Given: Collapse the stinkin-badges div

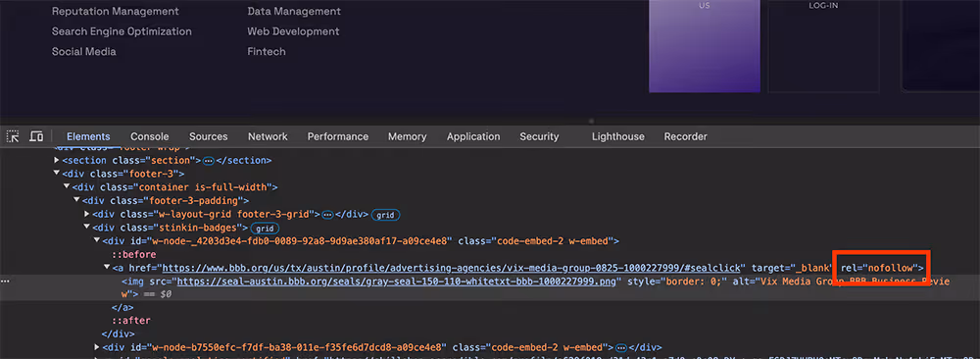Looking at the screenshot, I should click(x=87, y=228).
